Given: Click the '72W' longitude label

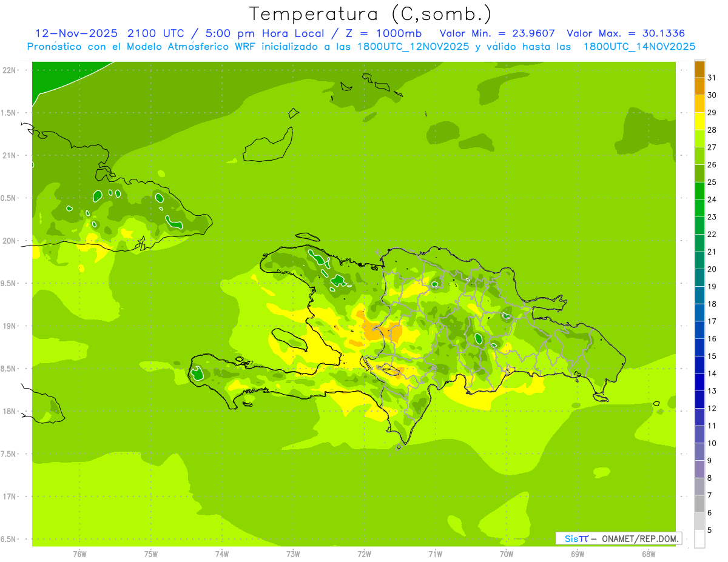Looking at the screenshot, I should pyautogui.click(x=364, y=554).
